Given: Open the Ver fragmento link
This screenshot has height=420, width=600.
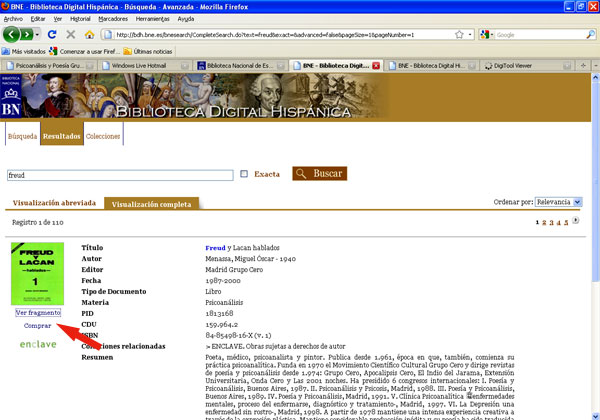Looking at the screenshot, I should pos(38,313).
